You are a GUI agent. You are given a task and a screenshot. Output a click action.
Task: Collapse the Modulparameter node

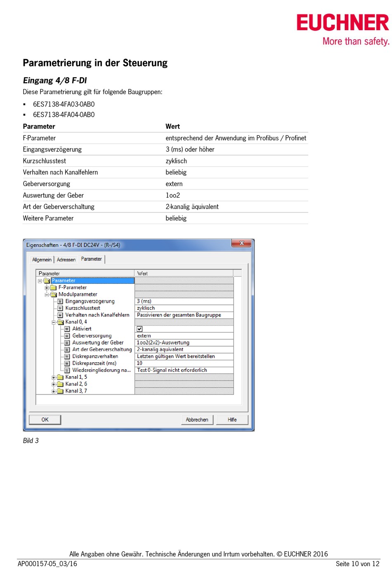47,295
